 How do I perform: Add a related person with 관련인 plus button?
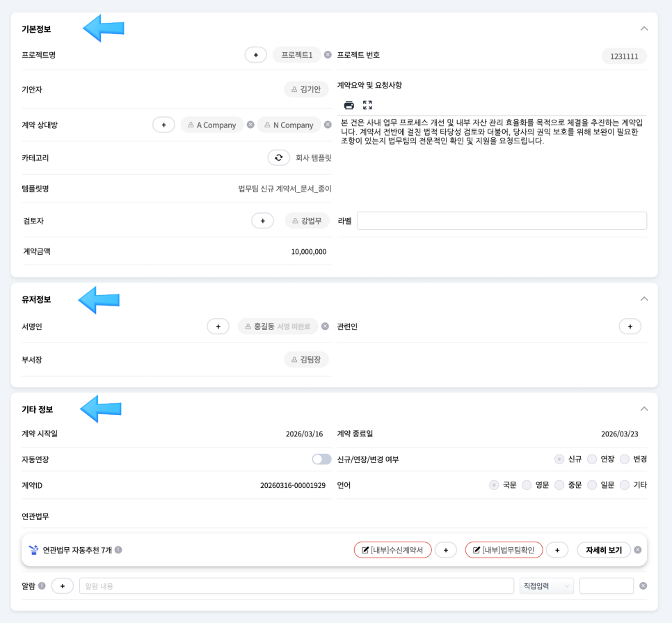(x=630, y=326)
